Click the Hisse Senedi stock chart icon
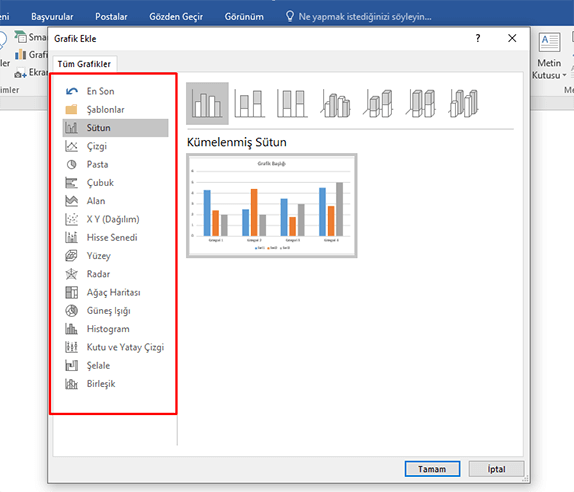 [x=71, y=238]
